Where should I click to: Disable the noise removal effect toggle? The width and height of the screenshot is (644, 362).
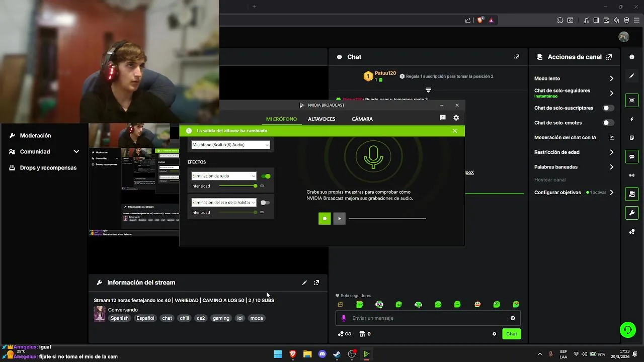pyautogui.click(x=266, y=176)
